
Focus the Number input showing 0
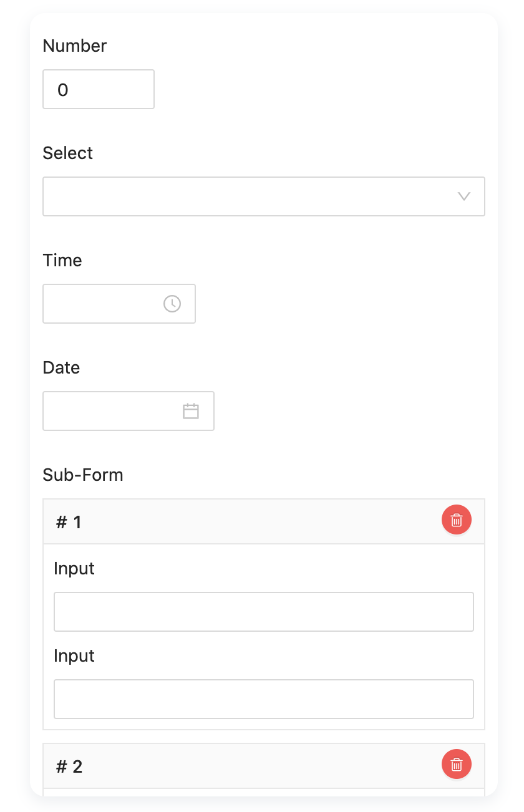click(x=99, y=89)
